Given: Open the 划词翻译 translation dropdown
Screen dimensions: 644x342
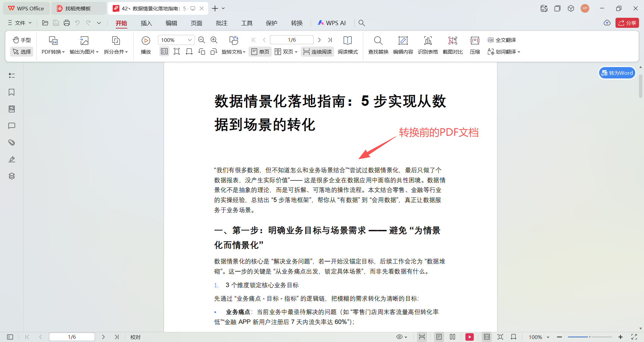Looking at the screenshot, I should 504,52.
